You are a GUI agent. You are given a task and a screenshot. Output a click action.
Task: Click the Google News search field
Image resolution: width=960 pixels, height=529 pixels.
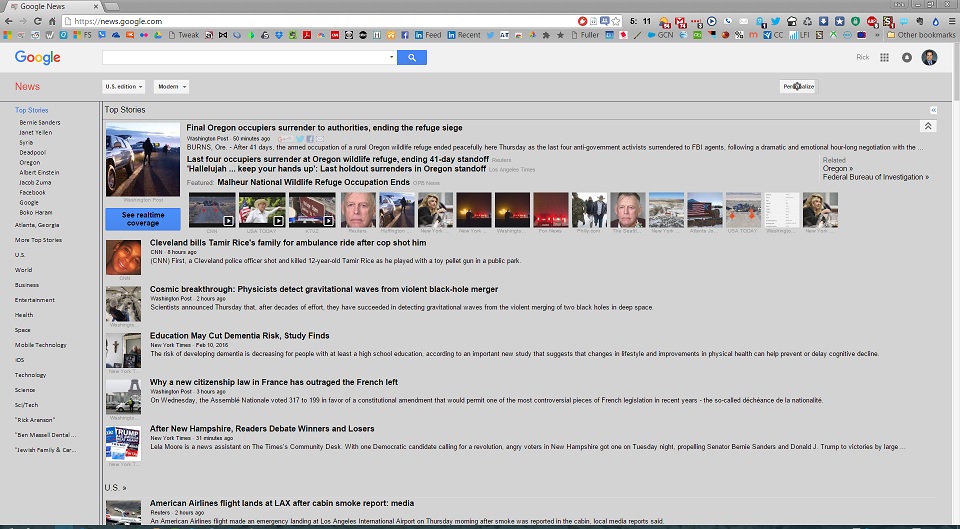click(245, 57)
